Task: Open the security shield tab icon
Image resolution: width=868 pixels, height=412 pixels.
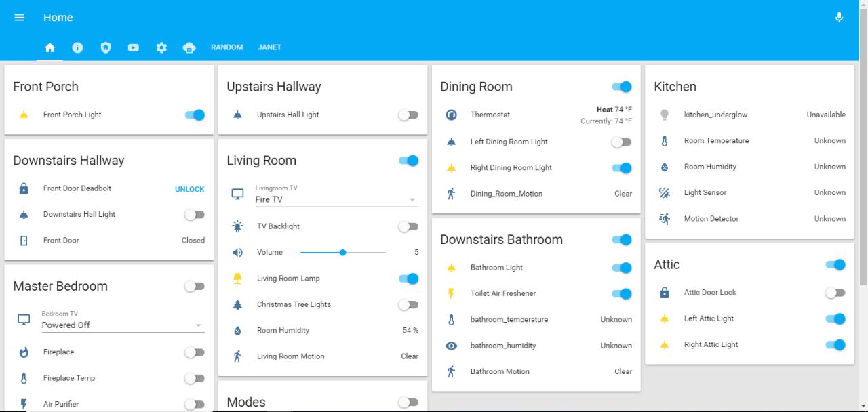Action: click(x=105, y=47)
